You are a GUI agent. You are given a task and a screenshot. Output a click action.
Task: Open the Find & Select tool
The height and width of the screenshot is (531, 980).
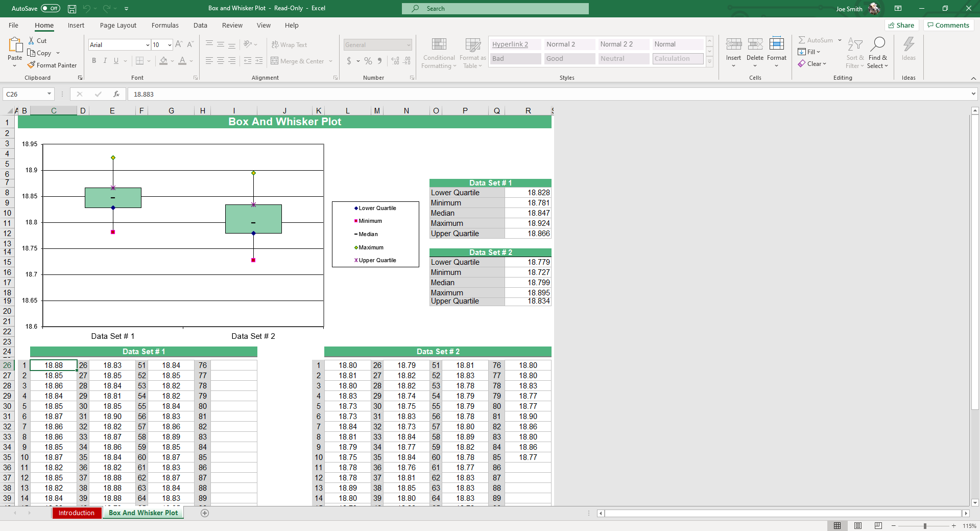(877, 53)
